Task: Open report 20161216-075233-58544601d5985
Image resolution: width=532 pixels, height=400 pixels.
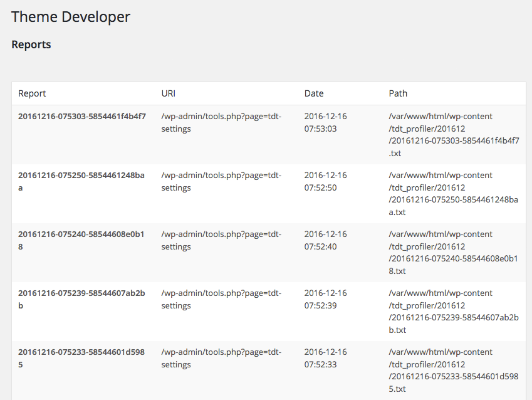Action: click(x=81, y=358)
